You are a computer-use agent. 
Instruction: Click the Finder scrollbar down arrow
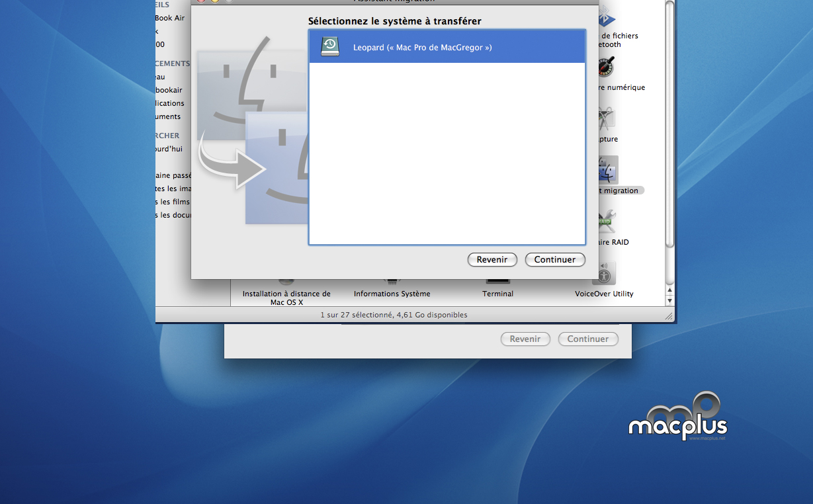pyautogui.click(x=669, y=301)
